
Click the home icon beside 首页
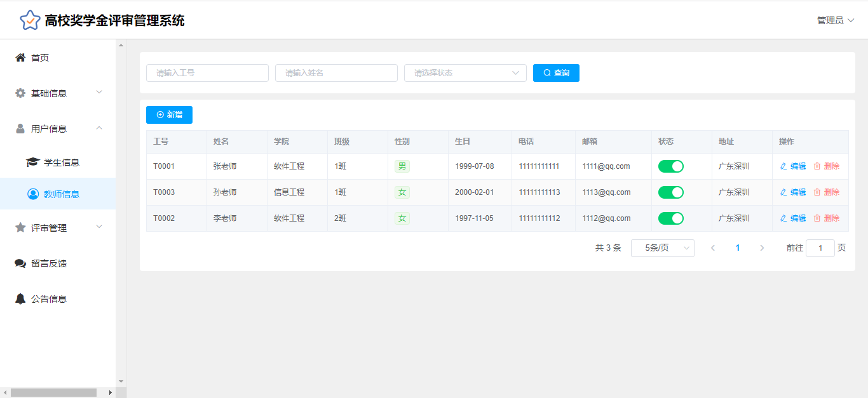click(x=20, y=58)
